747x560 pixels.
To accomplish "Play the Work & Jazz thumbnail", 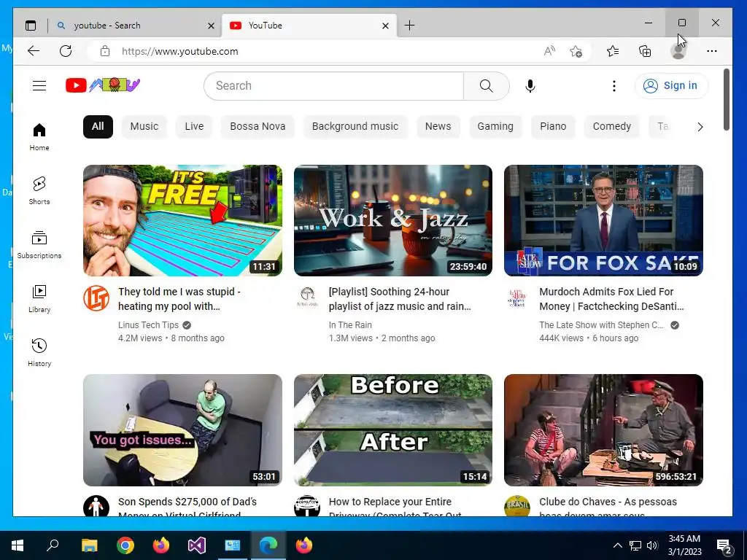I will [x=393, y=220].
